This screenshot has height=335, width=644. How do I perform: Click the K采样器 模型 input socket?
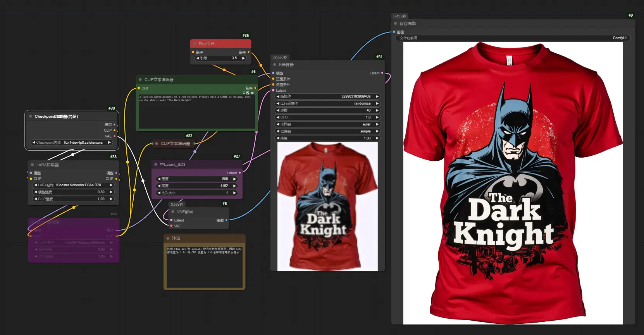pos(273,73)
